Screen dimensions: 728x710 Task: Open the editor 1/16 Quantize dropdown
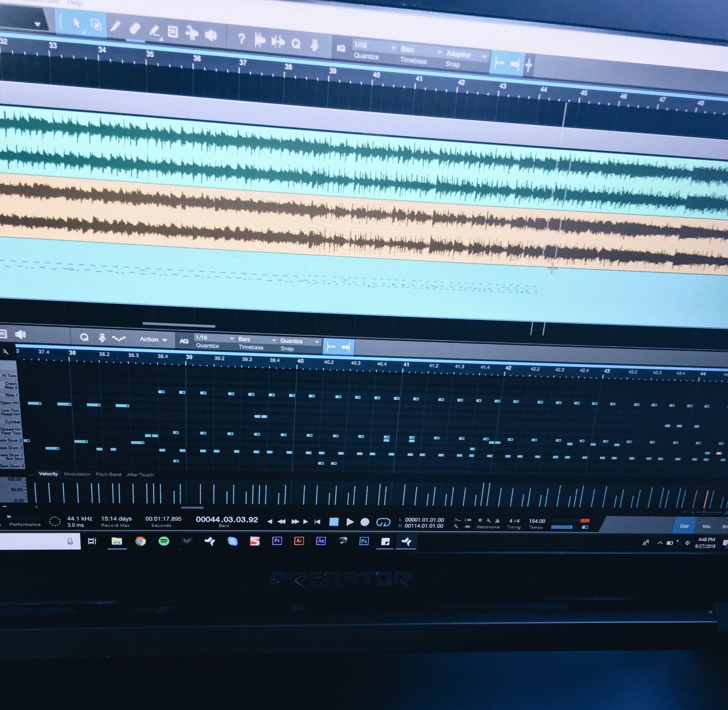[x=214, y=338]
